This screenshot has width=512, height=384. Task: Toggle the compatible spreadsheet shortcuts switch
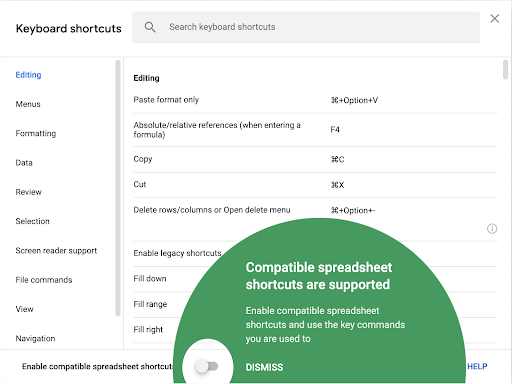click(207, 366)
